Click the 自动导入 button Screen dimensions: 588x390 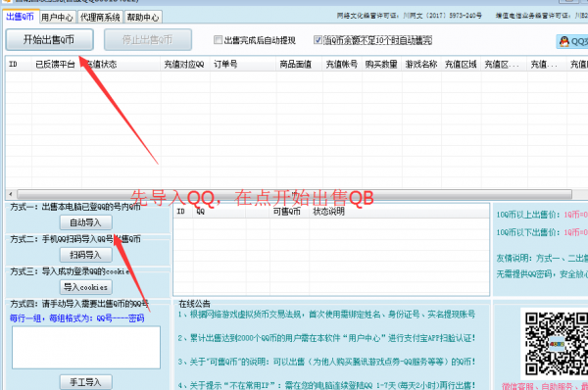tap(86, 222)
